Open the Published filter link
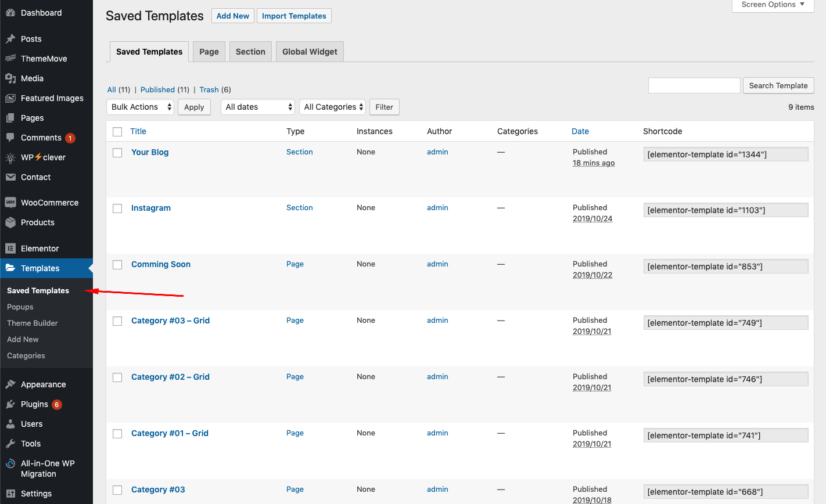Image resolution: width=826 pixels, height=504 pixels. click(x=157, y=89)
